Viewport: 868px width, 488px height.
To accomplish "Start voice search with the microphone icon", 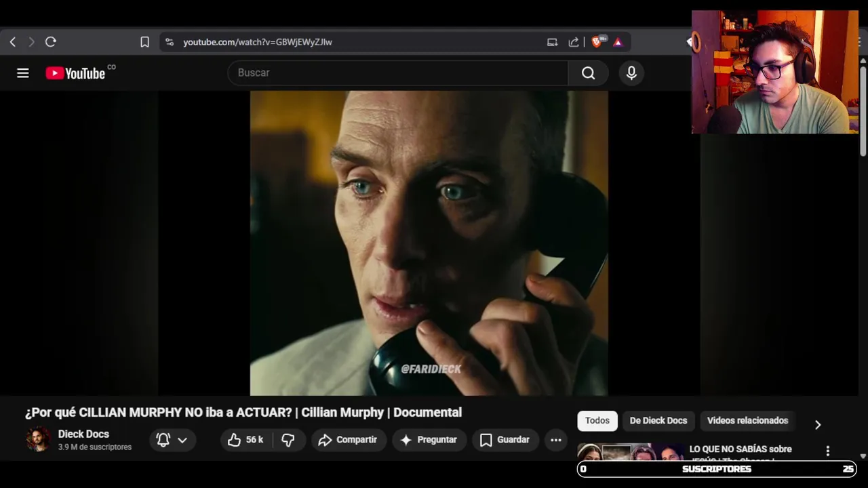I will pos(631,73).
